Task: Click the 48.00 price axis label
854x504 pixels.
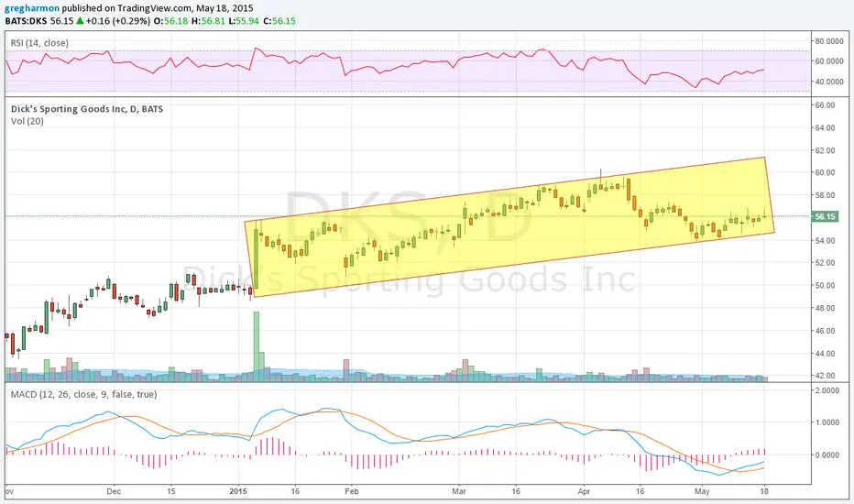Action: [x=825, y=308]
